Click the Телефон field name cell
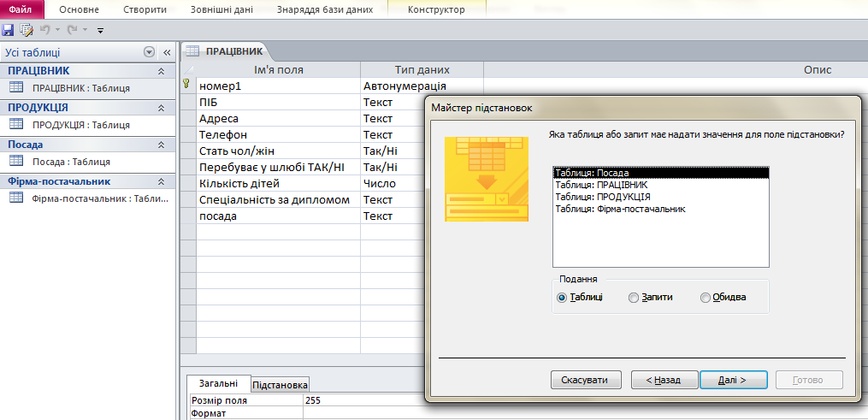Screen dimensions: 868x420 (x=279, y=134)
